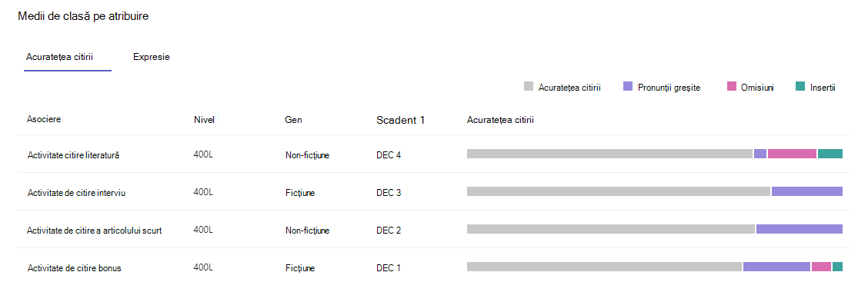Viewport: 868px width, 282px height.
Task: Sort by the Nivel column header
Action: point(204,120)
